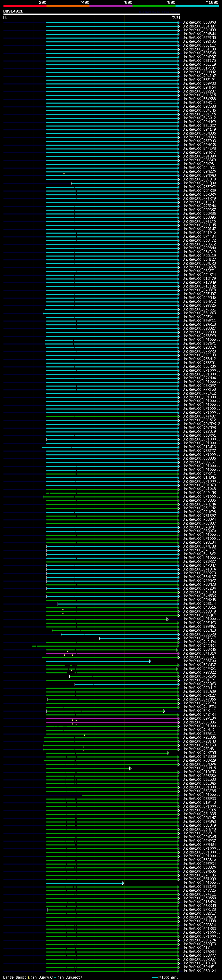222x980 pixels.
Task: Select the UniRef100_C6TH97 hit label
Action: point(199,26)
